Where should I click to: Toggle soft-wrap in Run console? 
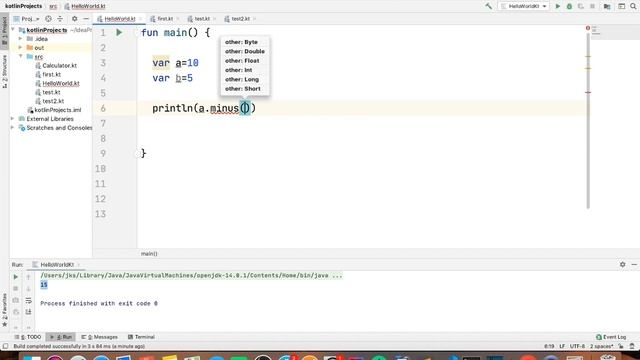[x=29, y=300]
